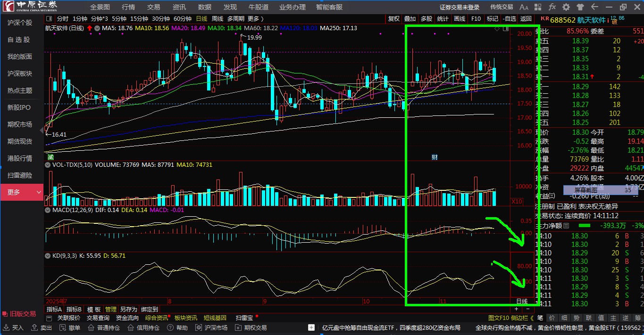644x335 pixels.
Task: Open the formula (fx) manager icon
Action: [552, 7]
